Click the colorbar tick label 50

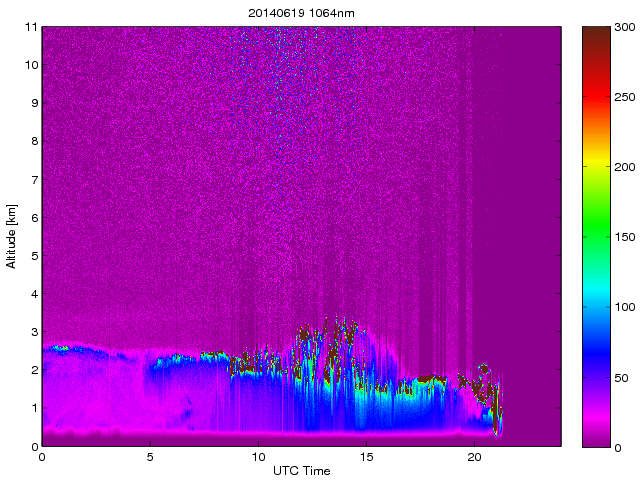point(621,378)
